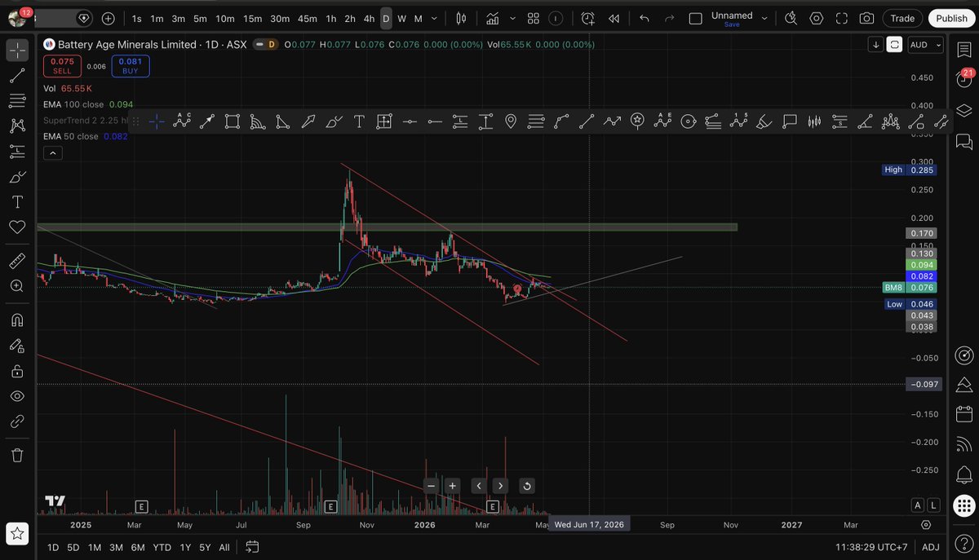Open the indicator templates grid menu

pos(533,18)
